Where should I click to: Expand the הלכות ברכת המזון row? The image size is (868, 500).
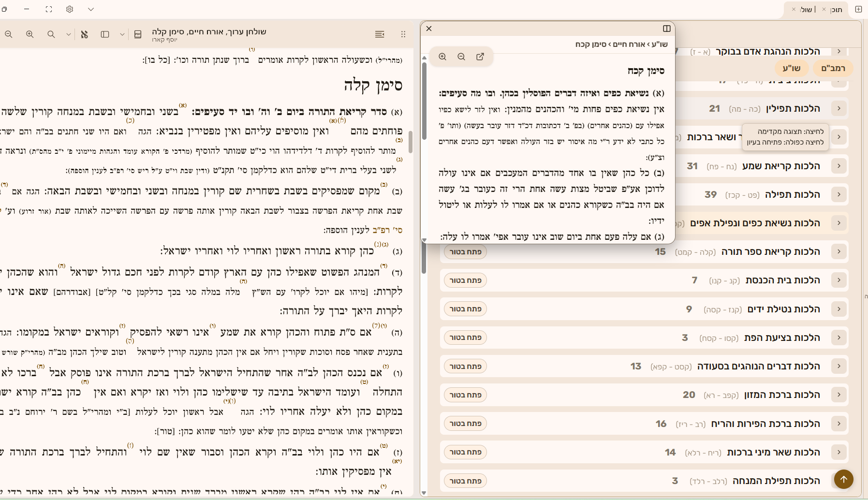pos(839,395)
